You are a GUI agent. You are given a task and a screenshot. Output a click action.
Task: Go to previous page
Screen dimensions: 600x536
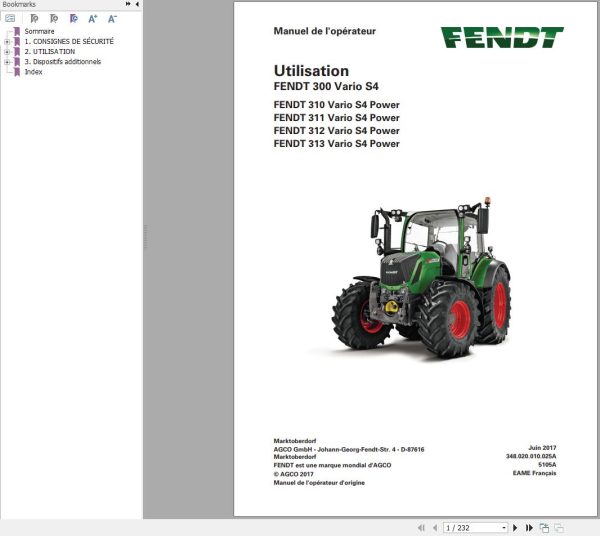tap(435, 528)
